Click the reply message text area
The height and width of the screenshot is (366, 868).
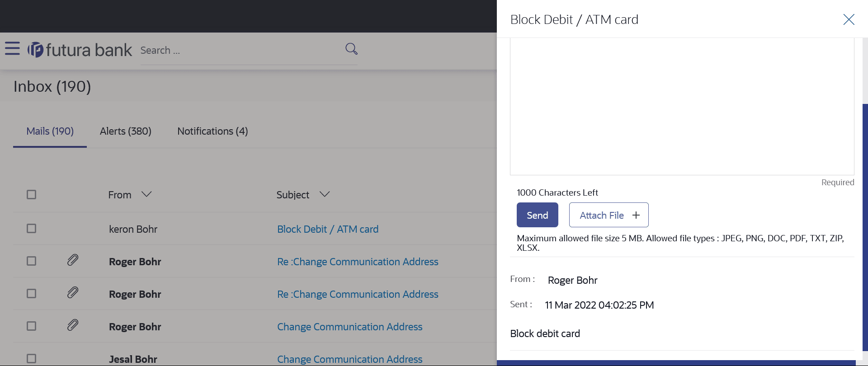[682, 106]
